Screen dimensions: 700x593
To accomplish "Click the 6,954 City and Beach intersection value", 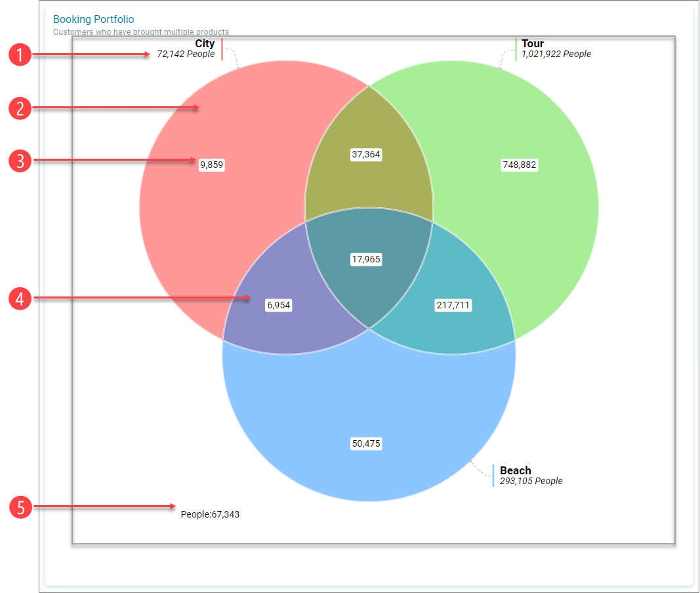I will pos(279,305).
